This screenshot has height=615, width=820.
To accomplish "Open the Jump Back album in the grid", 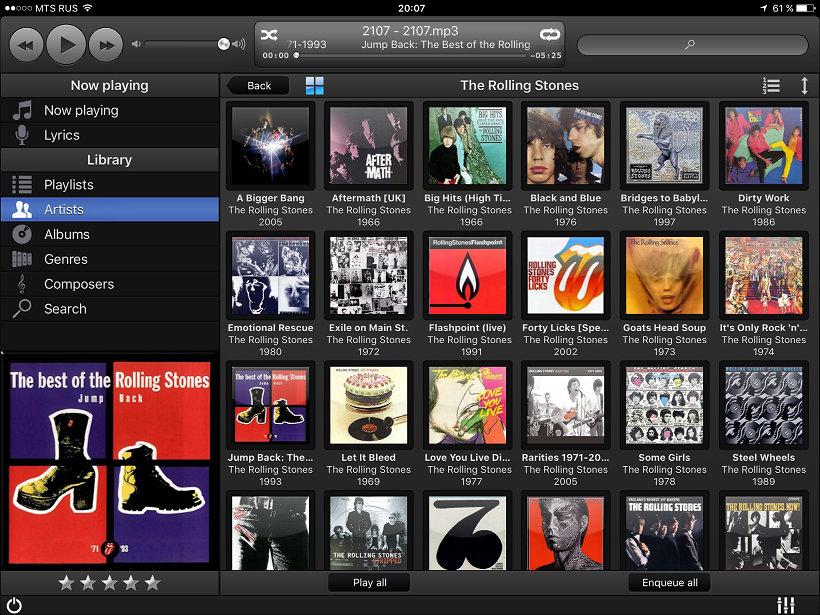I will pyautogui.click(x=270, y=405).
